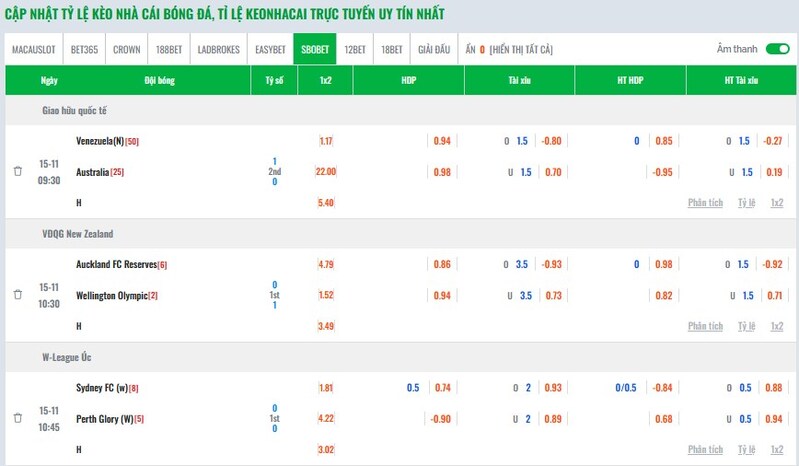This screenshot has height=466, width=799.
Task: Select the CROWN bookmaker tab
Action: (x=126, y=49)
